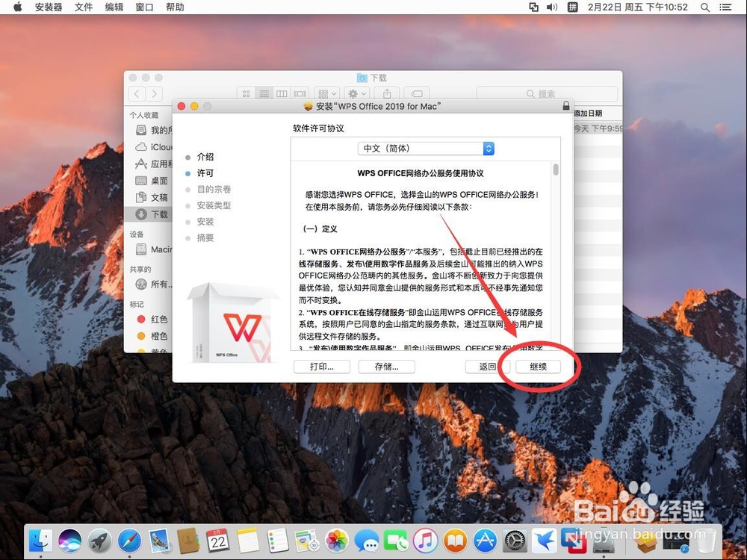Select Macintosh device in Finder sidebar

tap(154, 249)
